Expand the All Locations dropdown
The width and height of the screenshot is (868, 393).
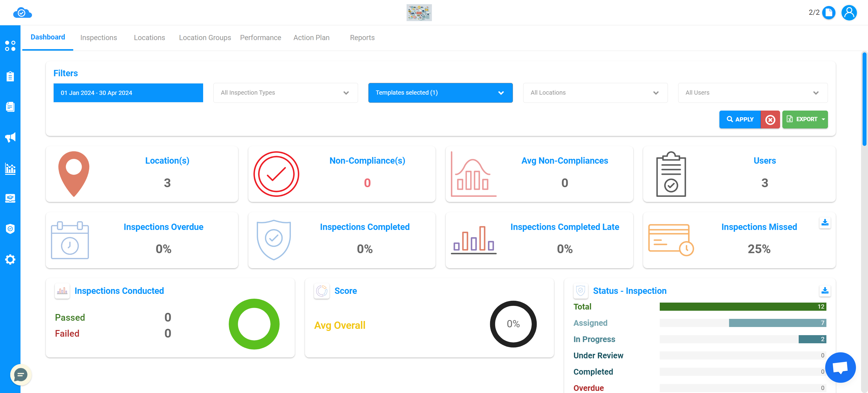[595, 93]
